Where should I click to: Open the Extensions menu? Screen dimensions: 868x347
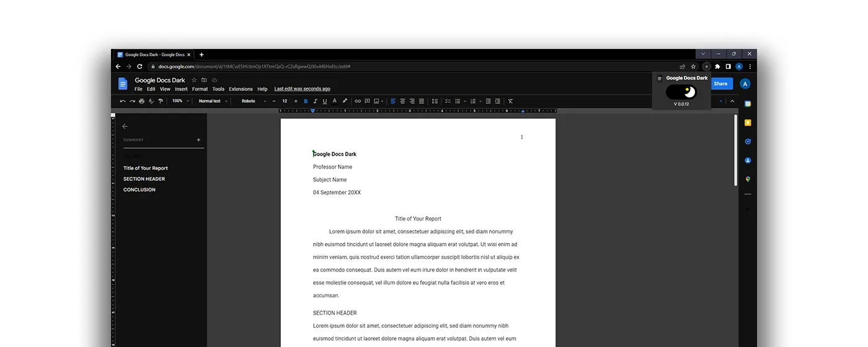pyautogui.click(x=241, y=89)
